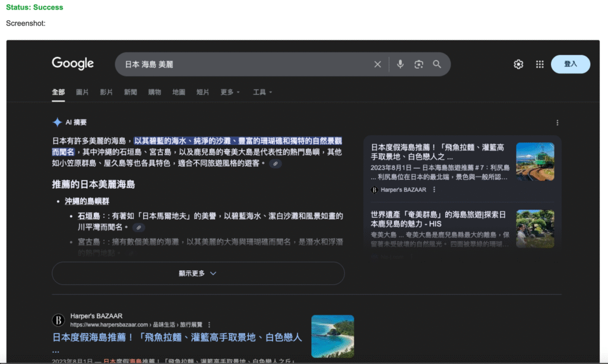Open Harper's BAZAAR 日本度假海島推薦 result link
This screenshot has width=608, height=364.
[177, 337]
